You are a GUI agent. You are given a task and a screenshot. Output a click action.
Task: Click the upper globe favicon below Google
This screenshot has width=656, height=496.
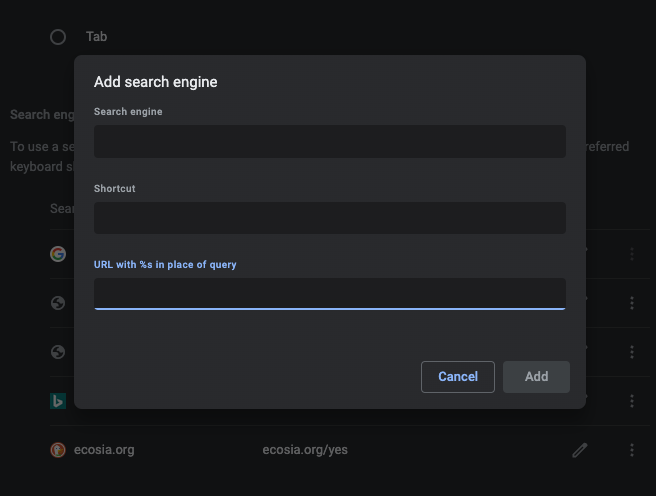click(58, 303)
